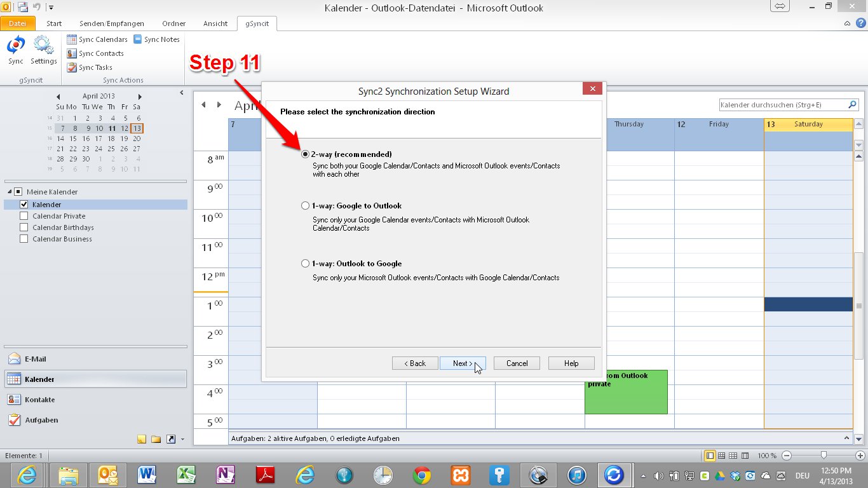
Task: Open Aufgaben in navigation pane
Action: coord(41,420)
